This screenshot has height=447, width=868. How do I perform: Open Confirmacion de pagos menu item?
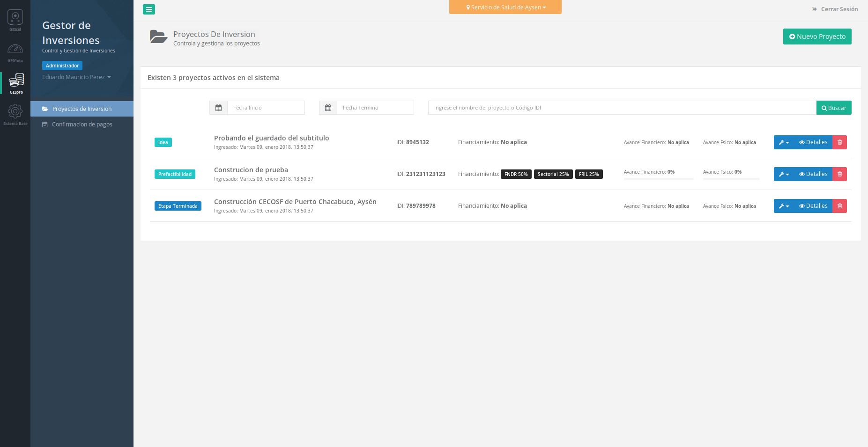[82, 125]
